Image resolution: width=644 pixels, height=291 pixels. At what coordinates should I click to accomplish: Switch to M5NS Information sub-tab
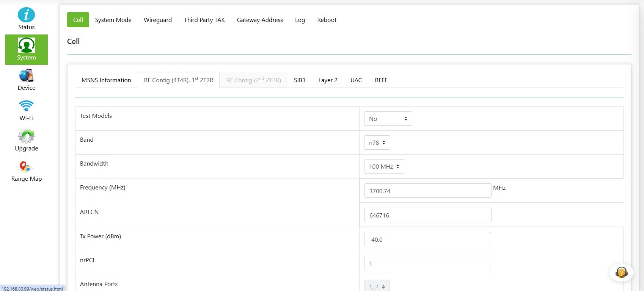(106, 80)
